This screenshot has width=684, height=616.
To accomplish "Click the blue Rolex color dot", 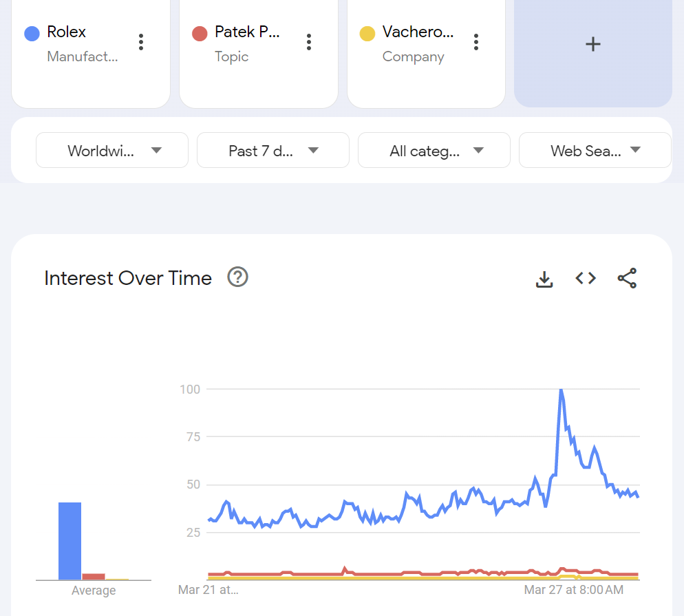I will (x=32, y=33).
